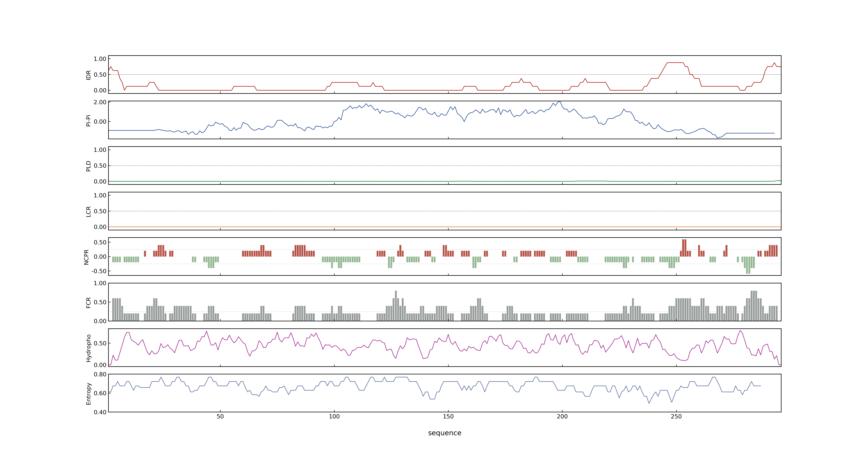Click the Entropy curve minimum near position 238
Image resolution: width=868 pixels, height=463 pixels.
pos(649,403)
